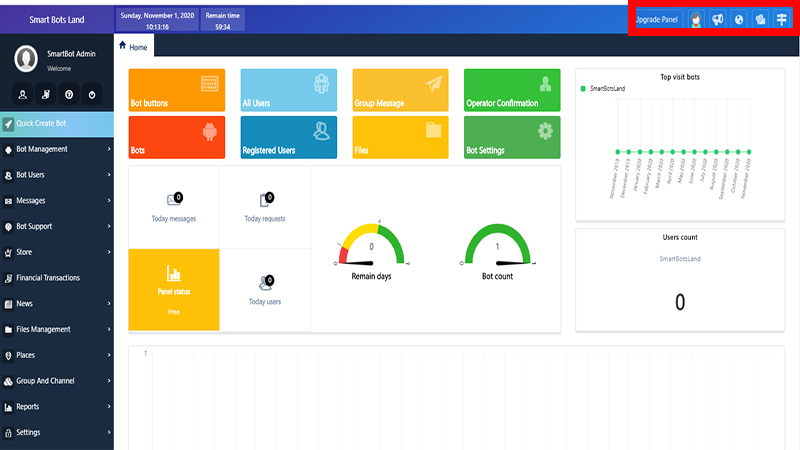Click the megaphone announcements icon

pyautogui.click(x=718, y=19)
